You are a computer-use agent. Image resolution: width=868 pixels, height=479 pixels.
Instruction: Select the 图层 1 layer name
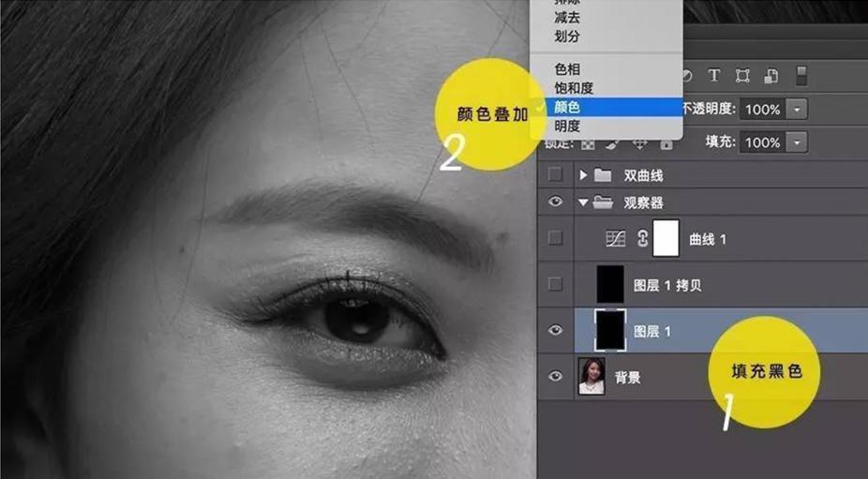pos(651,331)
